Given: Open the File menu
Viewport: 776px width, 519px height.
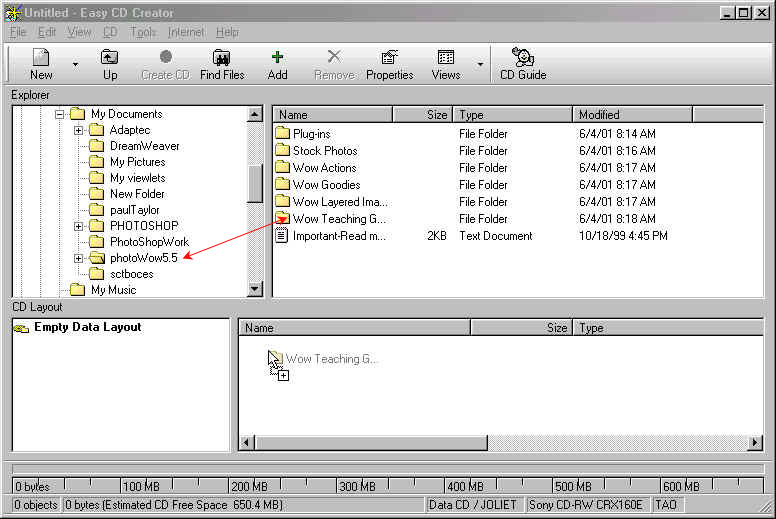Looking at the screenshot, I should tap(18, 32).
